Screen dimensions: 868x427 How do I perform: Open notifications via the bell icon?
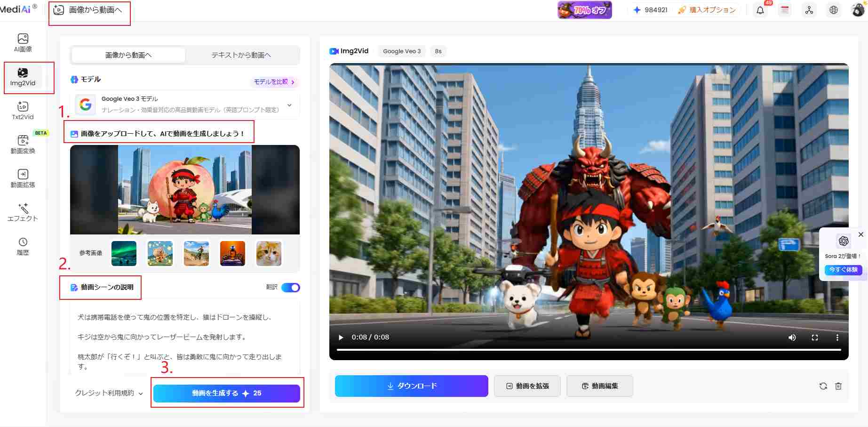click(760, 9)
